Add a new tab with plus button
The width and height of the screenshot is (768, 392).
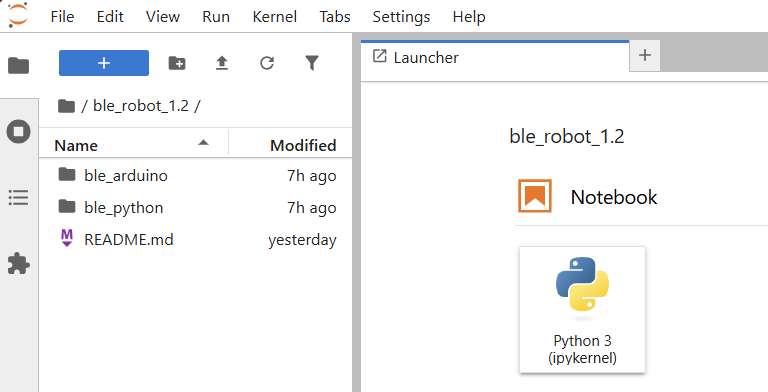pyautogui.click(x=645, y=55)
